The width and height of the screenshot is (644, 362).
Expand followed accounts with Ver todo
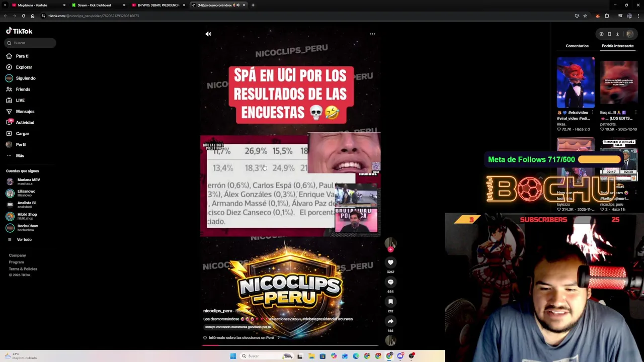[20, 239]
